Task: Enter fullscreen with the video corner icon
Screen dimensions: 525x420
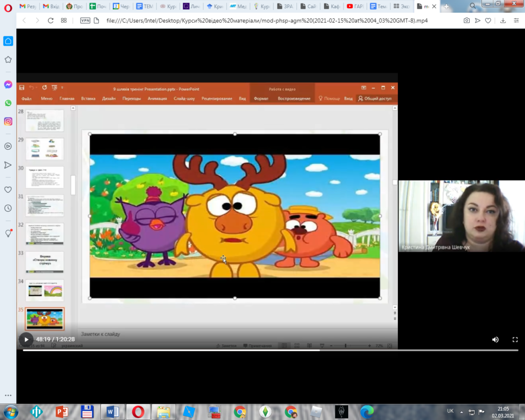Action: point(515,339)
